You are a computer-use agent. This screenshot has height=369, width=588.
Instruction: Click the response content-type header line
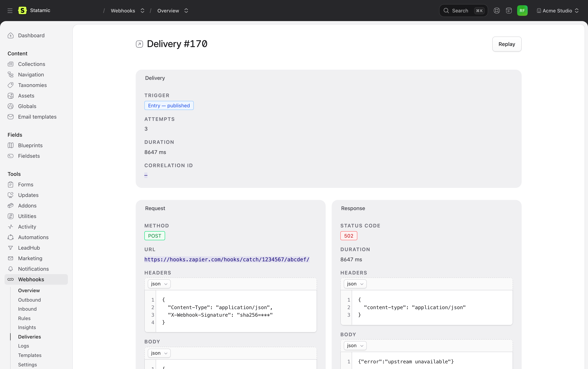[415, 308]
